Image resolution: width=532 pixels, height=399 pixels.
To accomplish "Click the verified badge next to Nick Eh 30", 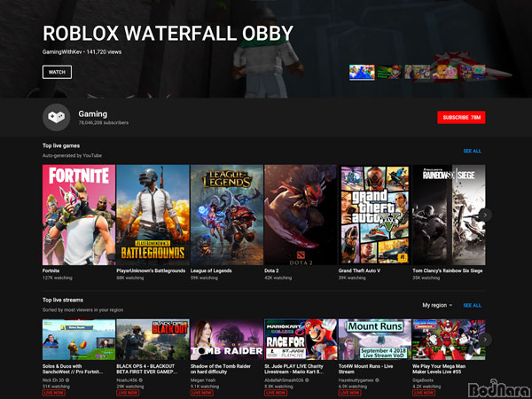I will pyautogui.click(x=66, y=380).
